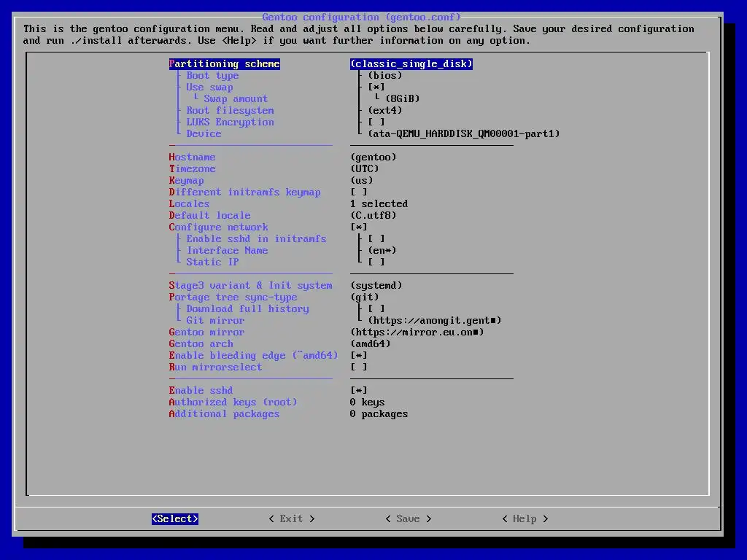Select the Use swap option row
This screenshot has width=747, height=560.
click(209, 87)
